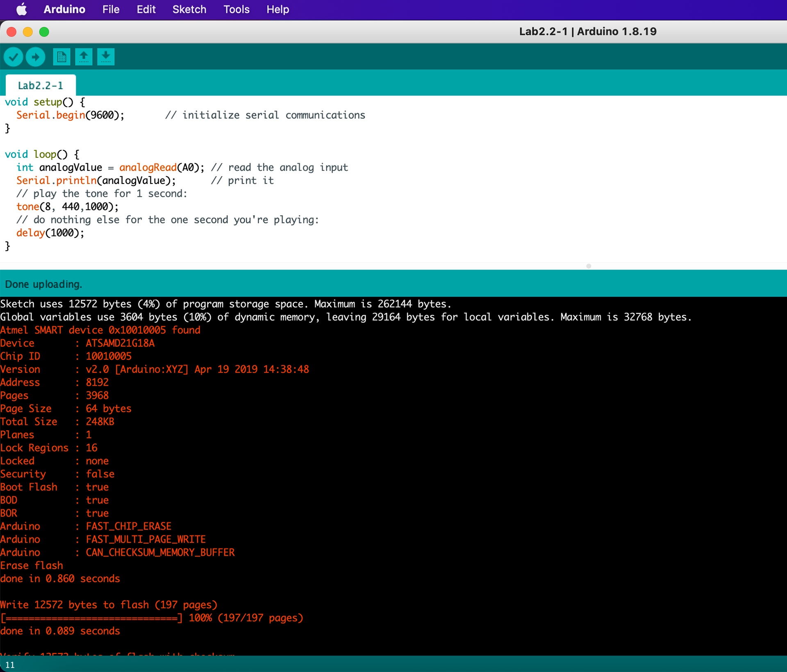Click the FAST_MULTI_PAGE_WRITE console line
The width and height of the screenshot is (787, 672).
click(103, 540)
